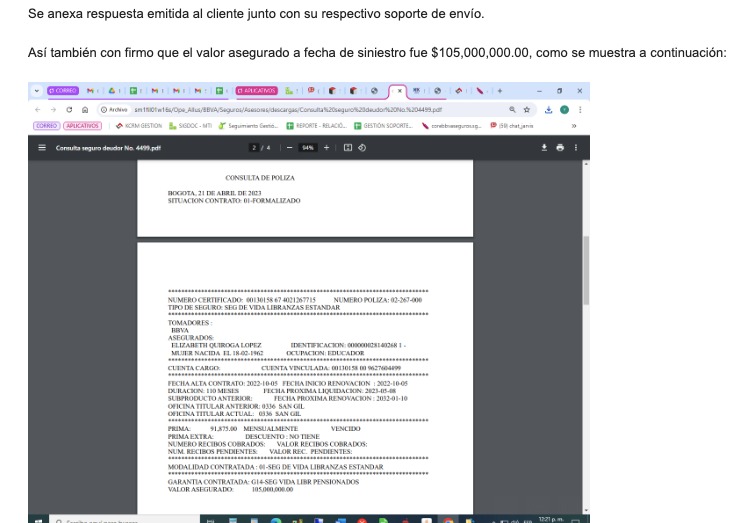Bookmark this page with the star icon
Image resolution: width=742 pixels, height=523 pixels.
(527, 109)
